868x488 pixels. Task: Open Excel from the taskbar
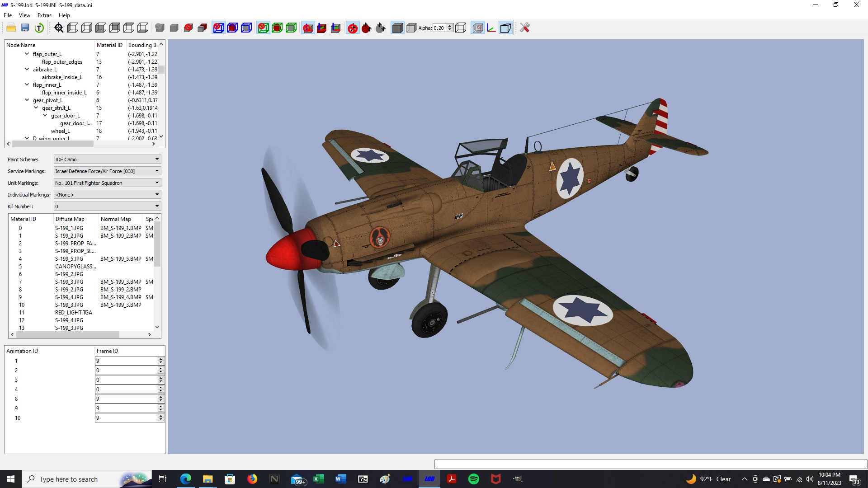(x=319, y=479)
